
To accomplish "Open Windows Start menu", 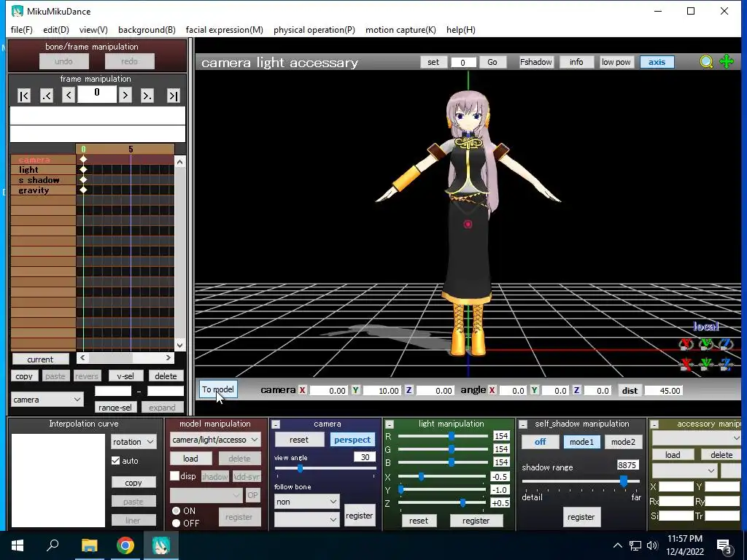I will (x=18, y=545).
